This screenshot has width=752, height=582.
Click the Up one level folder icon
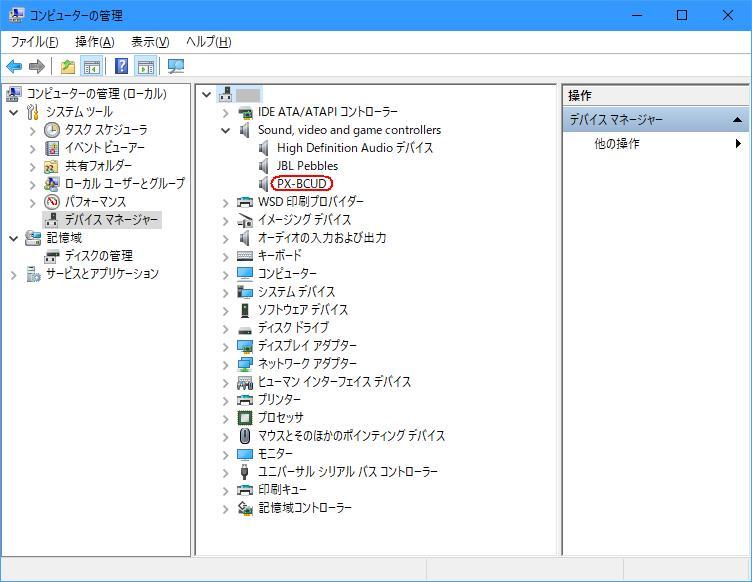pyautogui.click(x=68, y=66)
